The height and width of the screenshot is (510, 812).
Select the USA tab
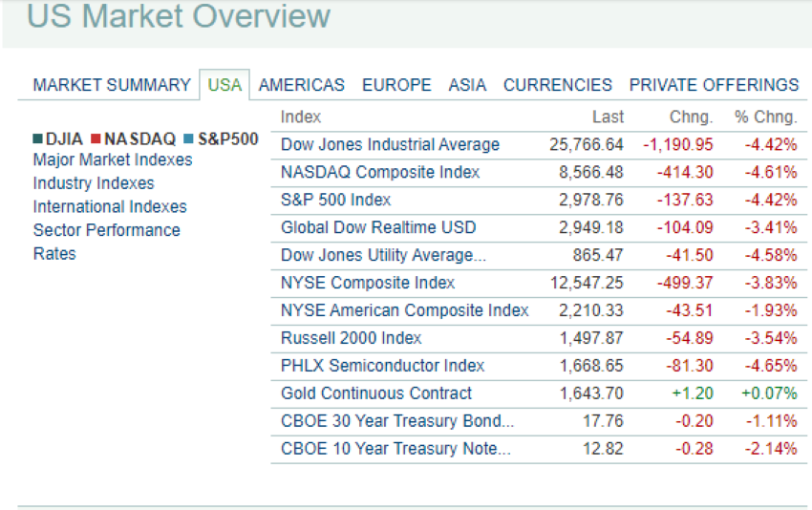[x=224, y=85]
